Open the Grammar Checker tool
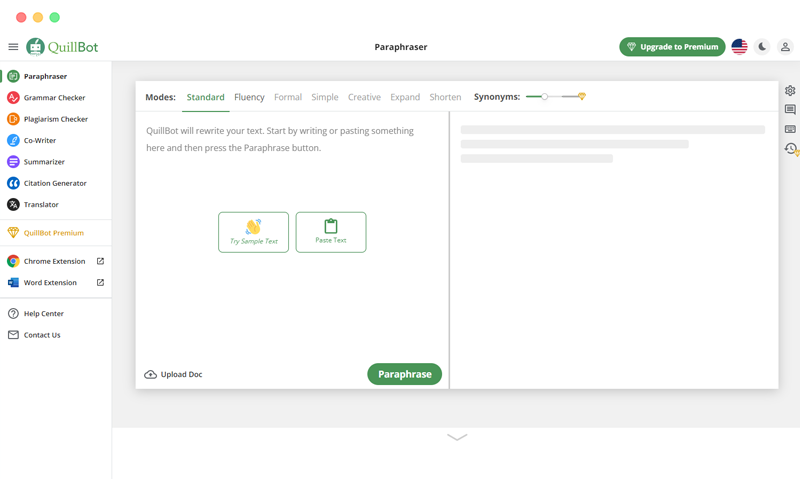 tap(54, 98)
